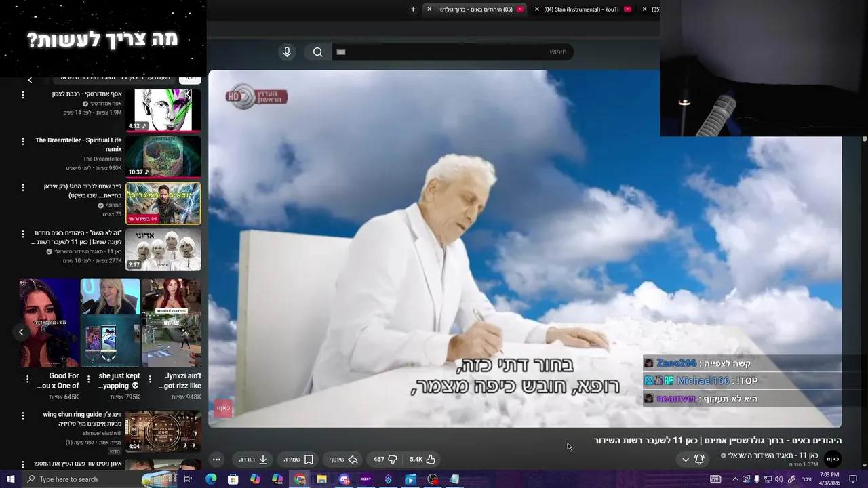Dislike the video (467 thumbs down)
Screen dimensions: 868x488
[385, 459]
